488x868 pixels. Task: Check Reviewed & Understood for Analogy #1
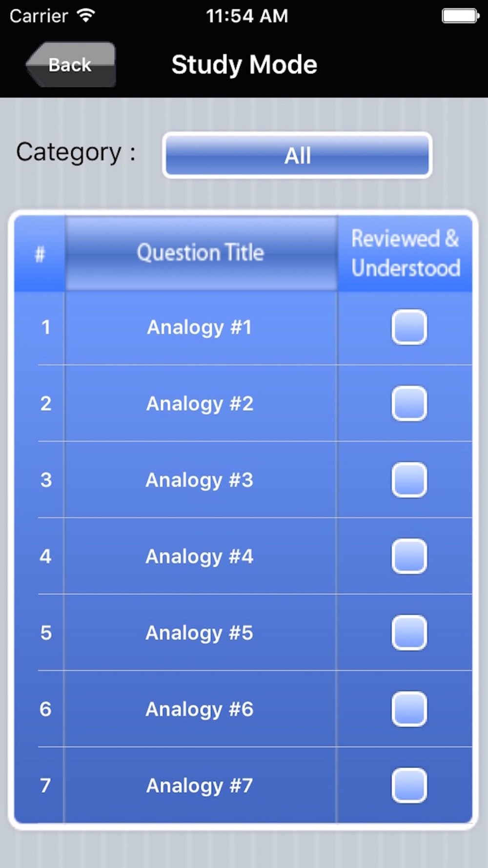click(x=409, y=327)
